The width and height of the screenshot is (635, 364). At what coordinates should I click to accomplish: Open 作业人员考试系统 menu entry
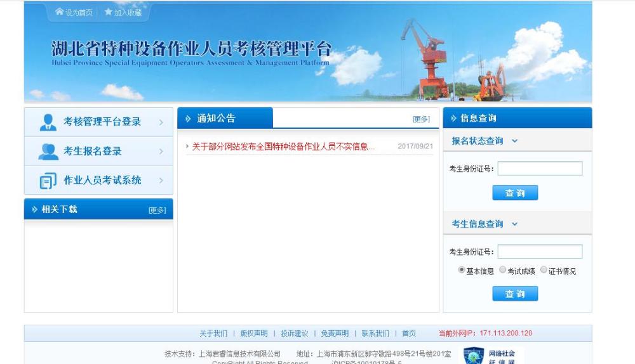tap(98, 180)
